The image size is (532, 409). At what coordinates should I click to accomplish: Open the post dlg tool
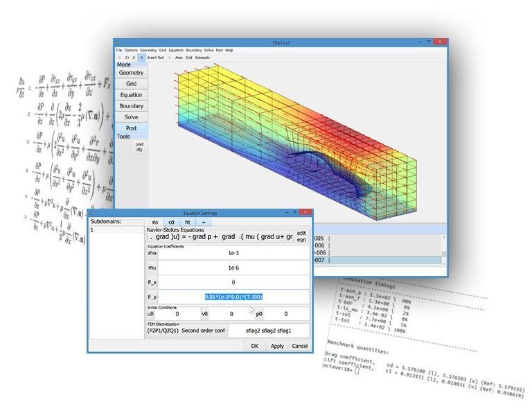[x=139, y=146]
